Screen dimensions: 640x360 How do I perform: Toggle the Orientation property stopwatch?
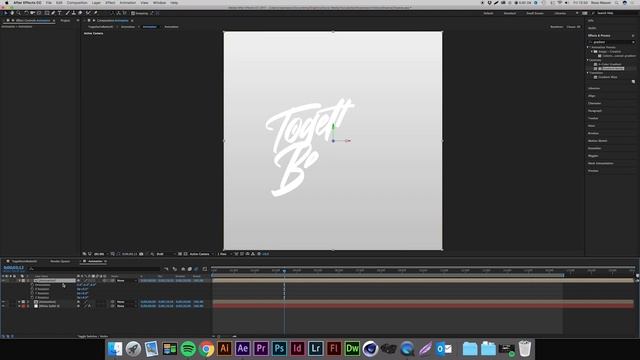pos(32,285)
